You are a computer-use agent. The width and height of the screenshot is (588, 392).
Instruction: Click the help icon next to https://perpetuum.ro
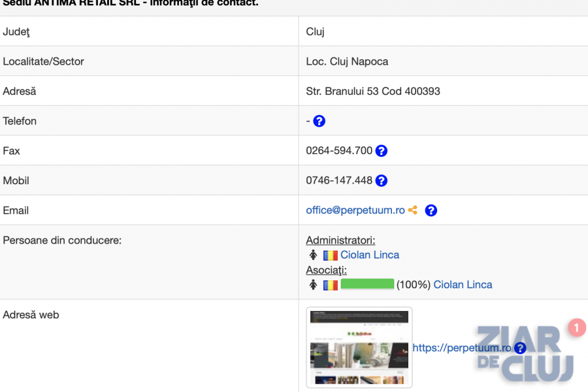coord(520,348)
